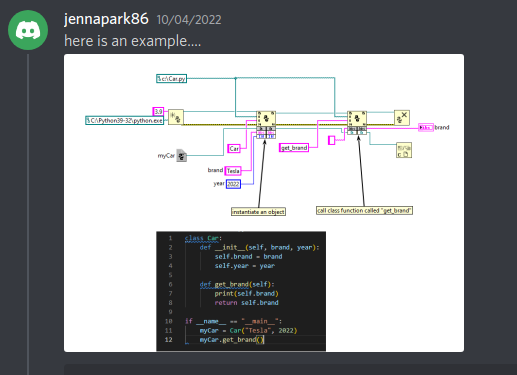Click the c:\Car.py path constant
The height and width of the screenshot is (375, 517).
pyautogui.click(x=171, y=79)
